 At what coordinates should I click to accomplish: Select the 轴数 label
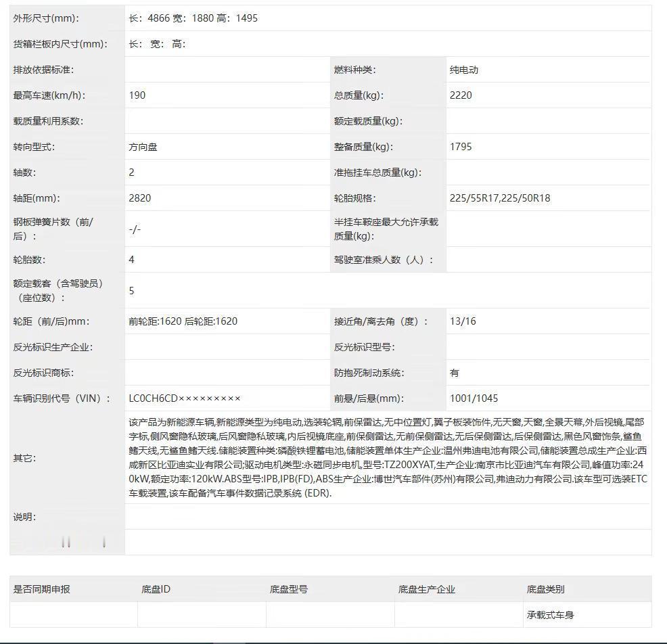pos(24,172)
